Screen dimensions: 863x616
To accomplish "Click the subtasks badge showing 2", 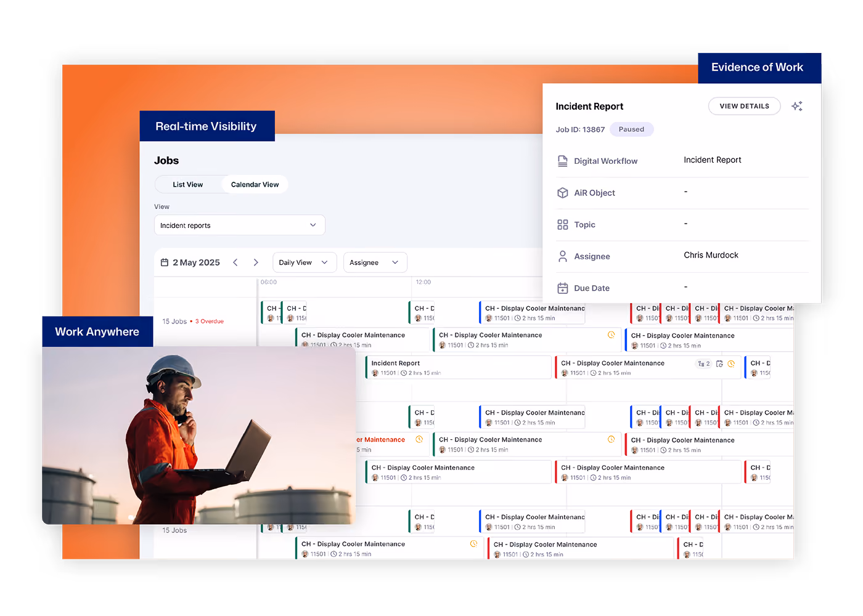I will (x=703, y=363).
